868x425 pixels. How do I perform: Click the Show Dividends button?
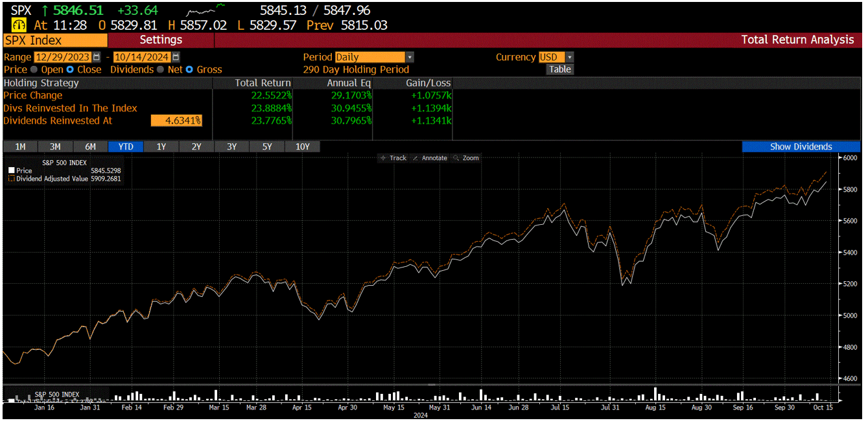pos(801,146)
